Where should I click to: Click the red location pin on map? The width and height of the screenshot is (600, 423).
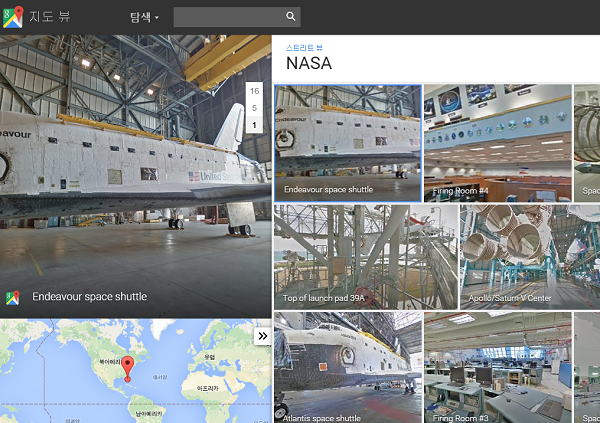[x=127, y=368]
